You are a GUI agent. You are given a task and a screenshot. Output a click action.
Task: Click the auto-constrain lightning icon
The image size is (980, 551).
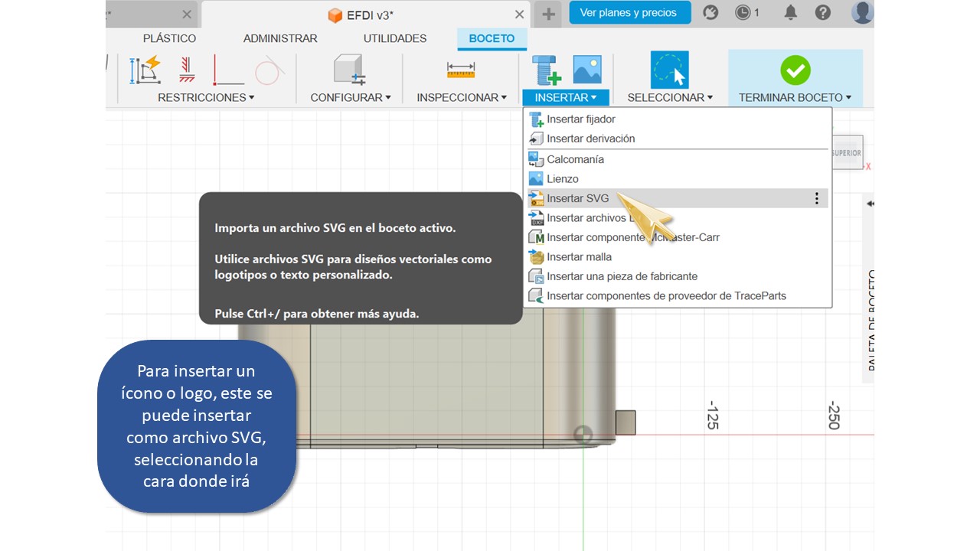pyautogui.click(x=146, y=70)
